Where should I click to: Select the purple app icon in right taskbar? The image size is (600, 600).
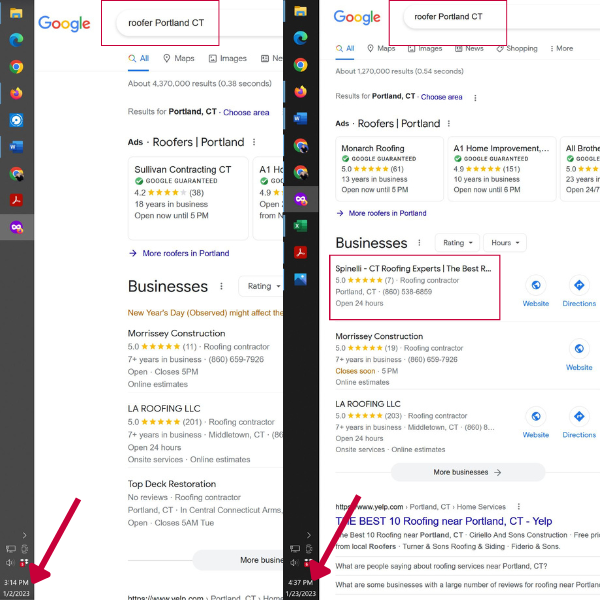pos(300,199)
